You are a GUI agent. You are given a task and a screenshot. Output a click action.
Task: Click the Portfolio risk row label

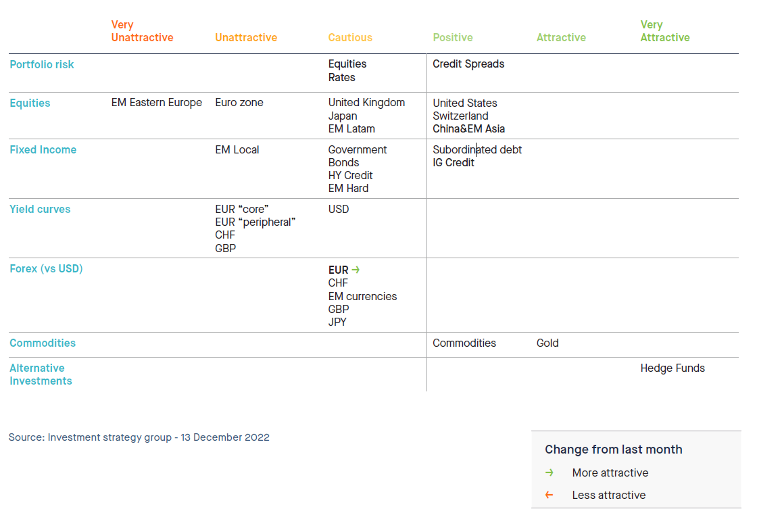(x=42, y=65)
